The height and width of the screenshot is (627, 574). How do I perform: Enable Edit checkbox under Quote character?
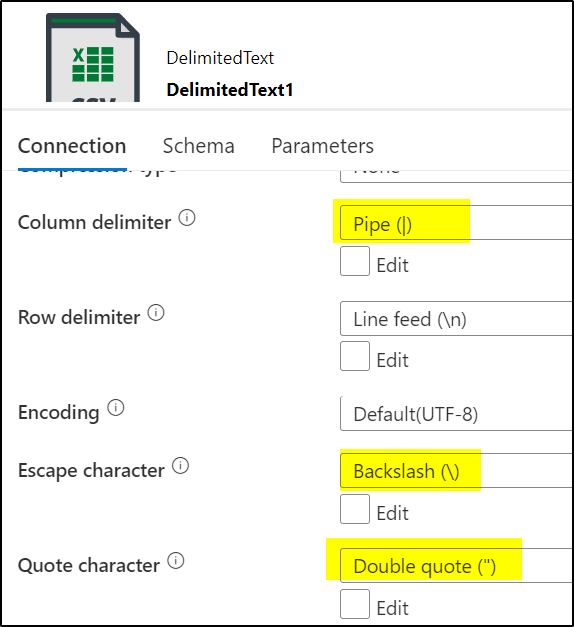pos(355,604)
